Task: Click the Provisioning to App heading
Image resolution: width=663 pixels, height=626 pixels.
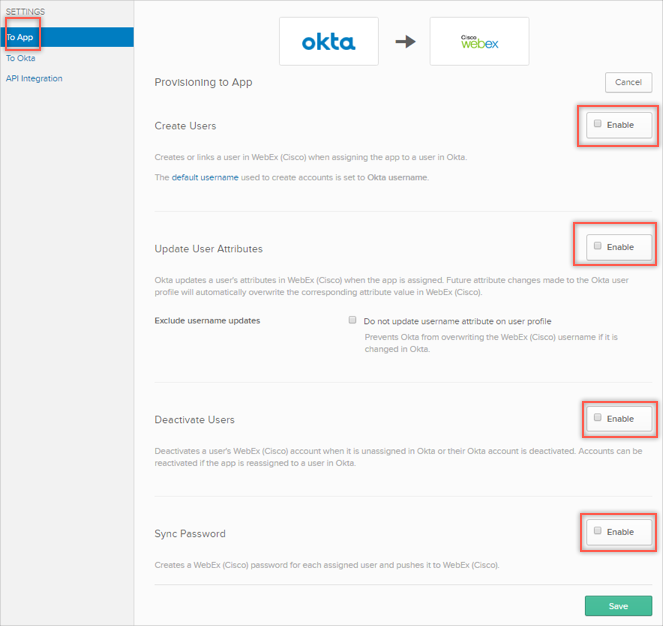Action: tap(203, 82)
